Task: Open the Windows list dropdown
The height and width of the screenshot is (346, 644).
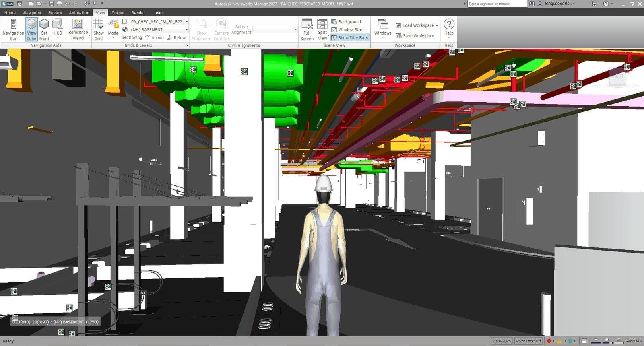Action: [x=382, y=29]
